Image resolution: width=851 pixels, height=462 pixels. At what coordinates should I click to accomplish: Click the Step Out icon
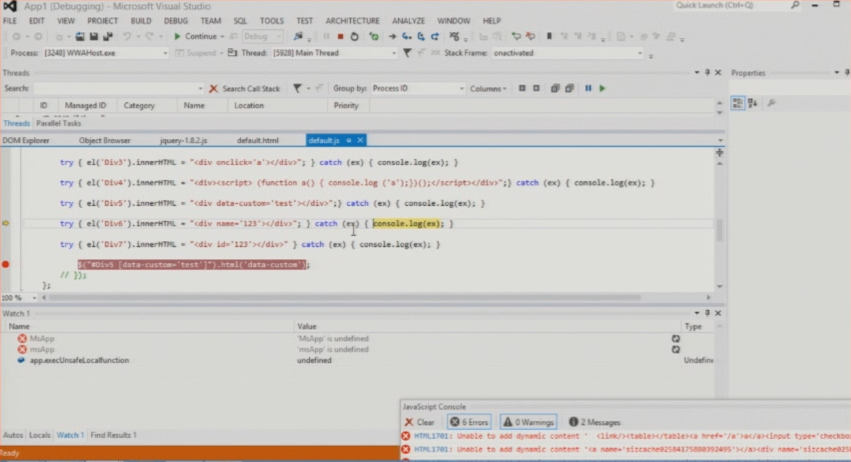435,36
